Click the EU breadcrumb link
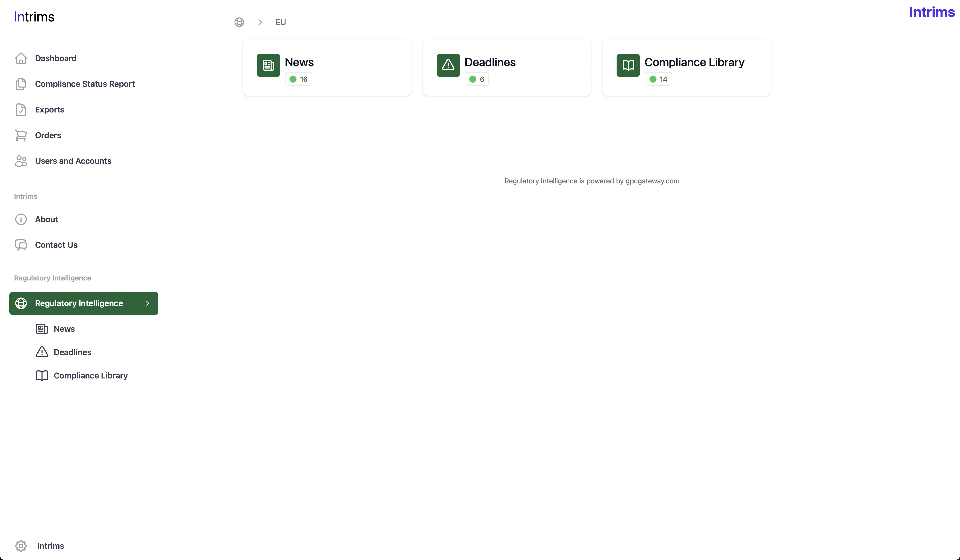Screen dimensions: 960x560 click(281, 22)
